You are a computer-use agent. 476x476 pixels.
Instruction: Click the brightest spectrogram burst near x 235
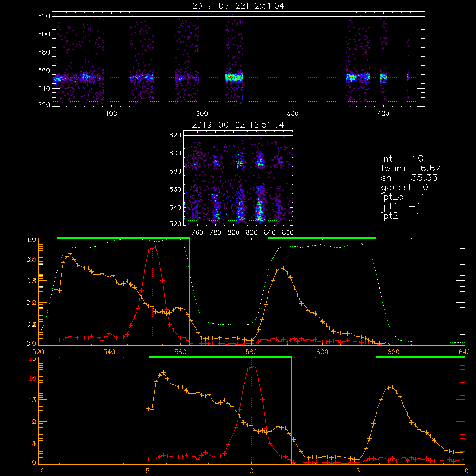pyautogui.click(x=234, y=77)
